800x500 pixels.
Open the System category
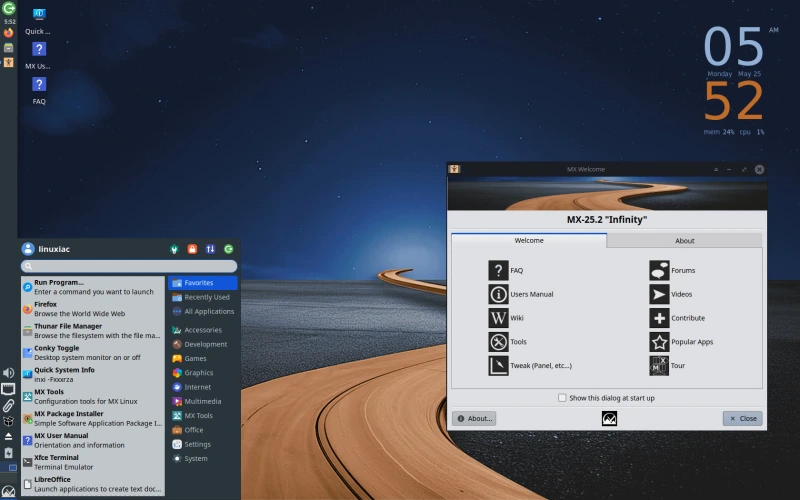203,459
